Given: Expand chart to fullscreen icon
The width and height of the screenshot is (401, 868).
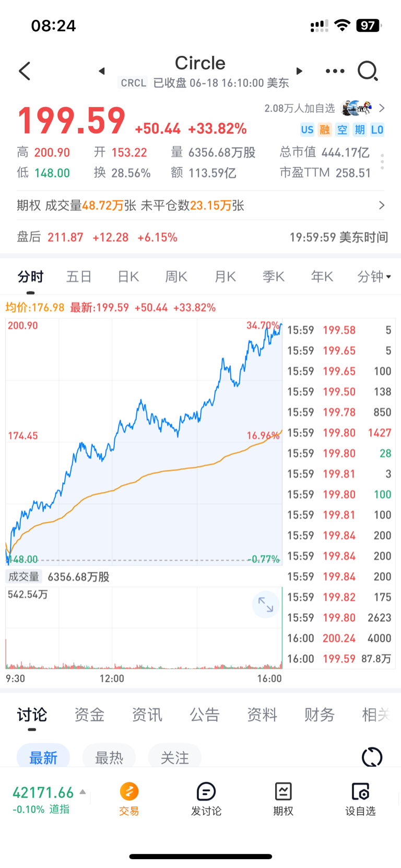Looking at the screenshot, I should pyautogui.click(x=266, y=604).
